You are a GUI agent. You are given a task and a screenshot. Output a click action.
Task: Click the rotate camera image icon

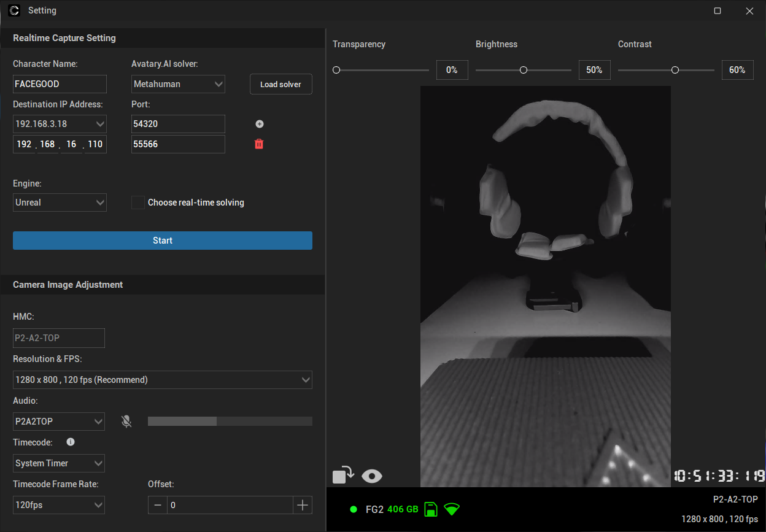[344, 475]
